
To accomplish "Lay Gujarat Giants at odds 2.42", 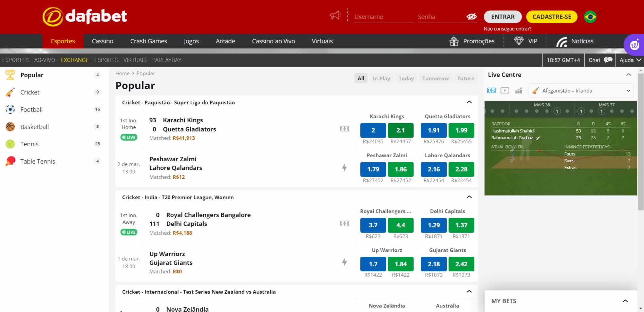I will tap(461, 264).
